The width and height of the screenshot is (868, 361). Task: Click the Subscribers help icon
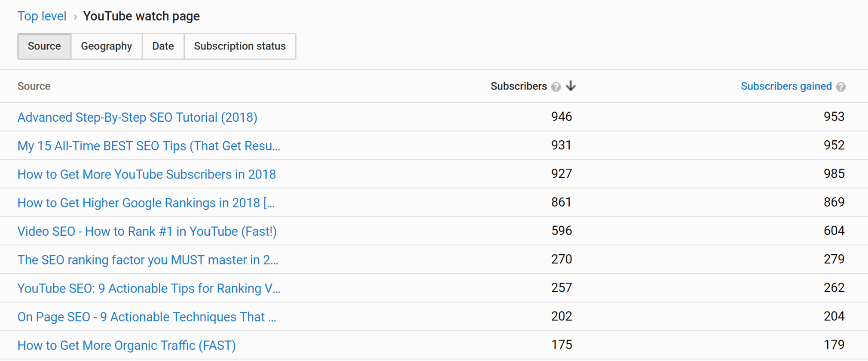[556, 86]
